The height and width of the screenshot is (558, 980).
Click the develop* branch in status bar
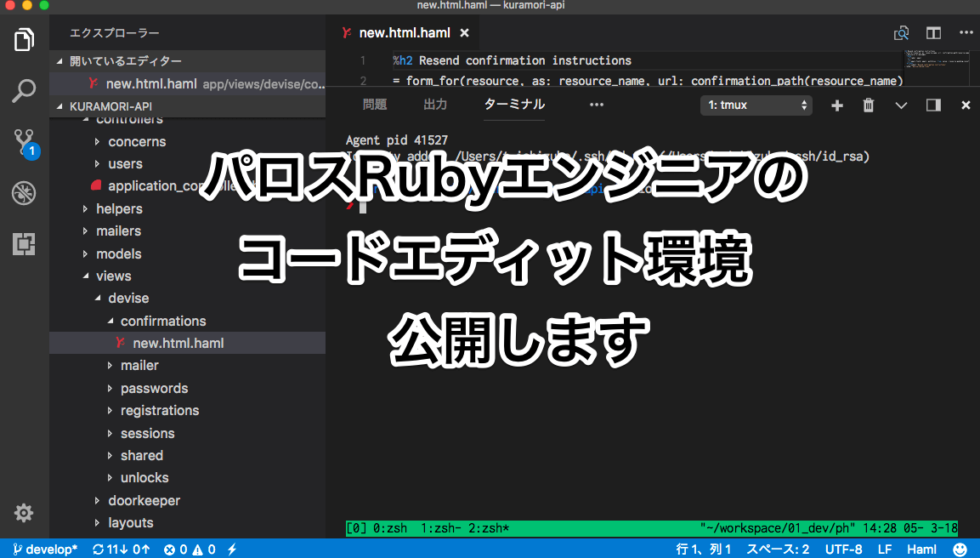(x=45, y=549)
